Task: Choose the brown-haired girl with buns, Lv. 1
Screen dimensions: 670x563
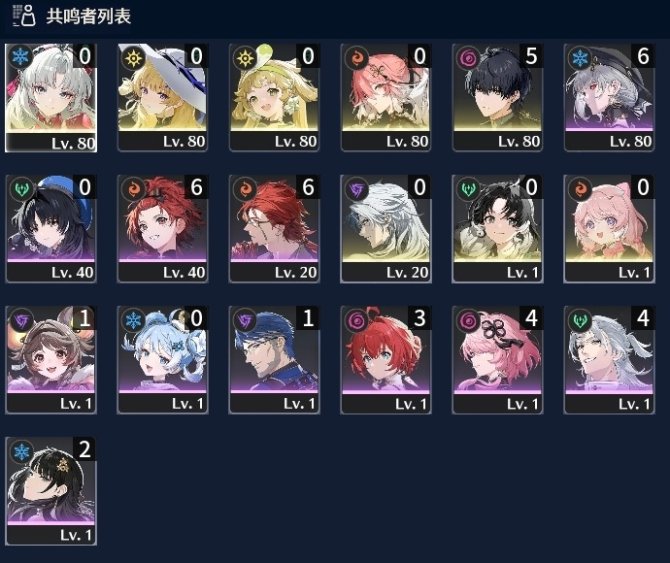Action: click(x=51, y=360)
